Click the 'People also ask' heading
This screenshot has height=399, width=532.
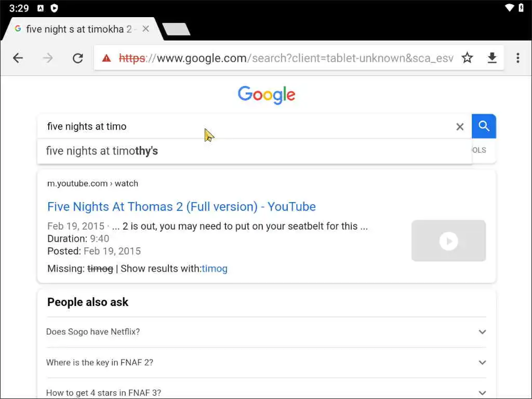[x=88, y=302]
